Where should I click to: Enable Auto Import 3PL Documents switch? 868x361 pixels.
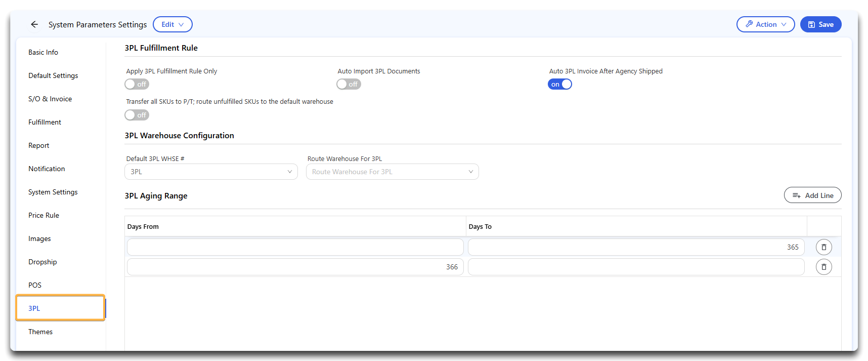click(x=349, y=85)
